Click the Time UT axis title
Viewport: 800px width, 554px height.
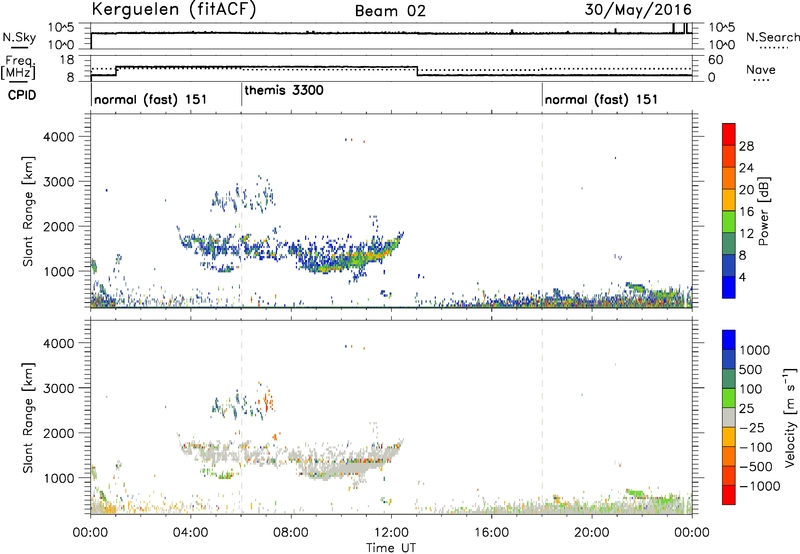click(391, 548)
